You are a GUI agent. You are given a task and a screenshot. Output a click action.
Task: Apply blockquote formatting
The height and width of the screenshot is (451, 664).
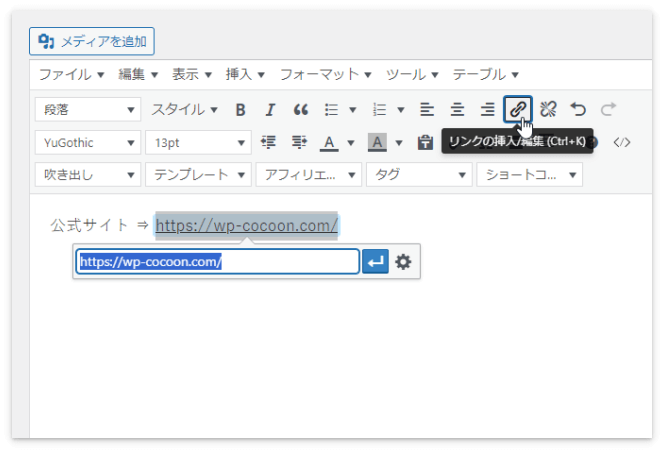click(x=301, y=110)
